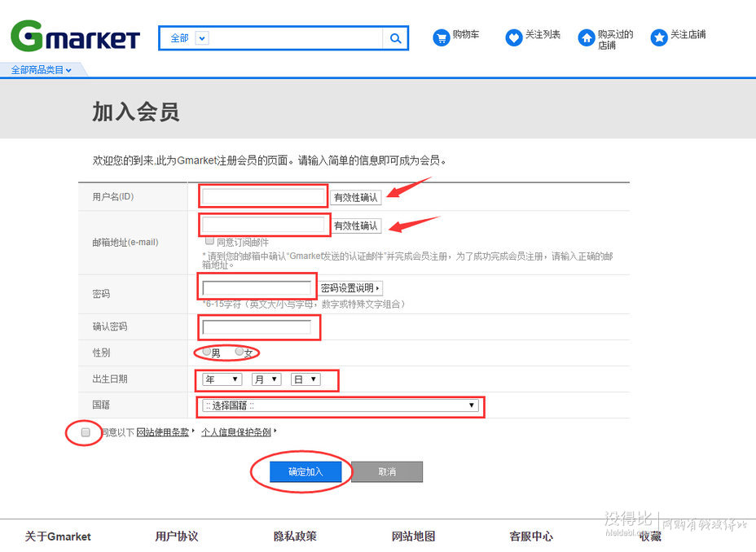
Task: Click 有效性确认 next to the e-mail field
Action: click(x=356, y=226)
